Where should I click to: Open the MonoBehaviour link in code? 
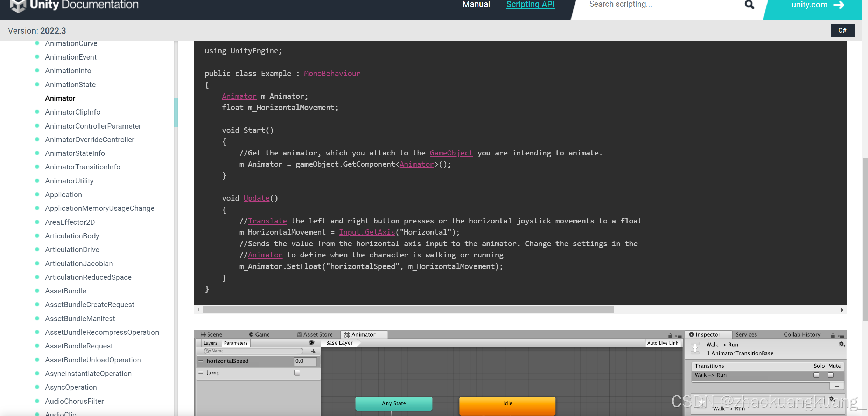(x=332, y=74)
